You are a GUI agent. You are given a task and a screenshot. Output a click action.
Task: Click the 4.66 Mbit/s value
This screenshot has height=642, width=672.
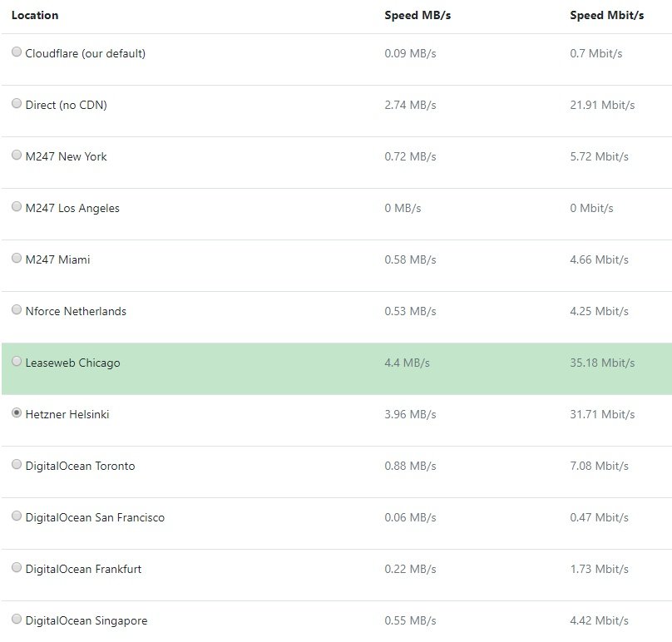(x=600, y=259)
